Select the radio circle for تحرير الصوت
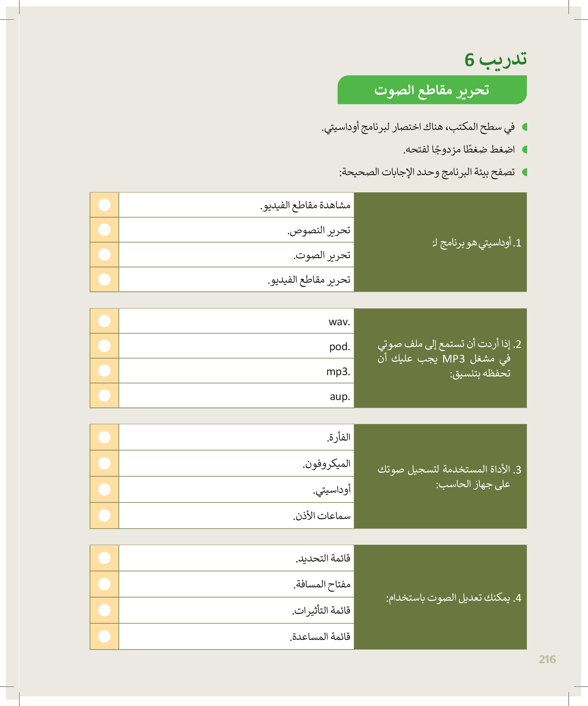588x706 pixels. pos(104,254)
